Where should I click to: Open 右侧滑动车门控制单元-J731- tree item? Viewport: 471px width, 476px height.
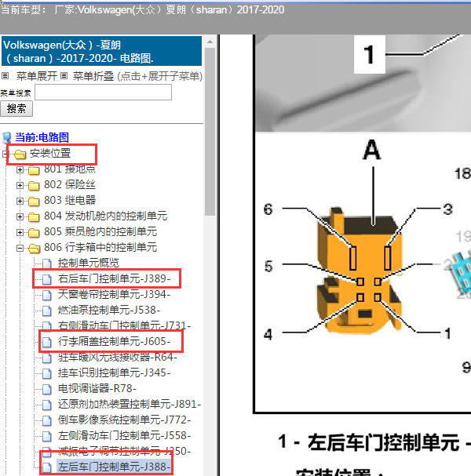point(124,326)
